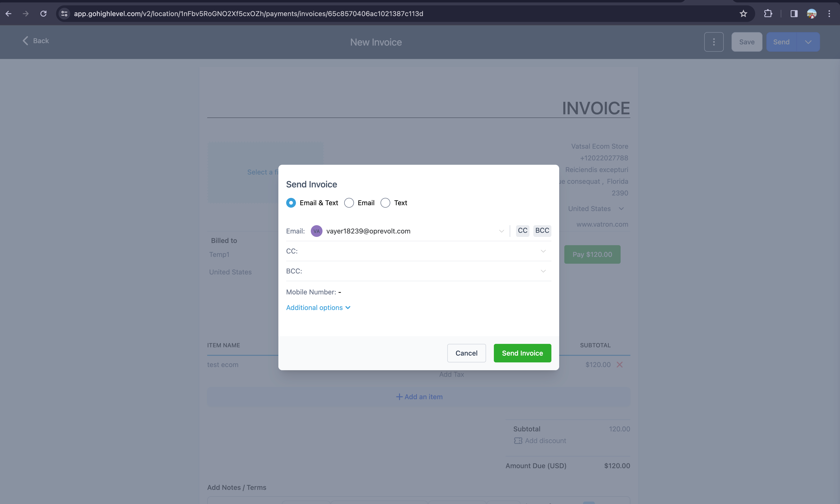Click the BCC button next to email field
This screenshot has width=840, height=504.
click(542, 230)
